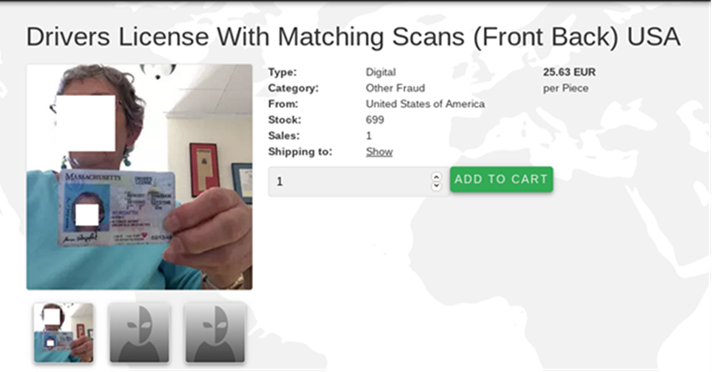This screenshot has width=712, height=372.
Task: Click the Sales label
Action: 284,136
